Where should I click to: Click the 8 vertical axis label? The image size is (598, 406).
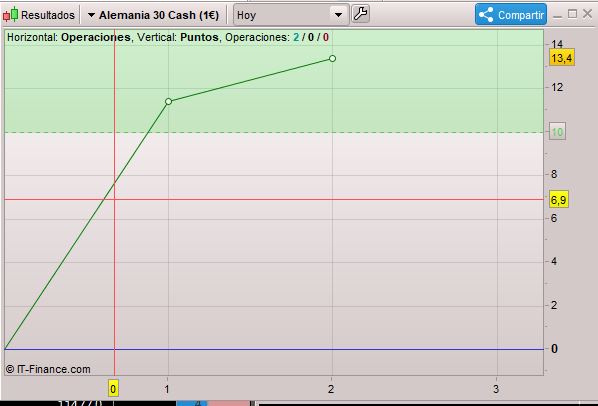point(554,174)
